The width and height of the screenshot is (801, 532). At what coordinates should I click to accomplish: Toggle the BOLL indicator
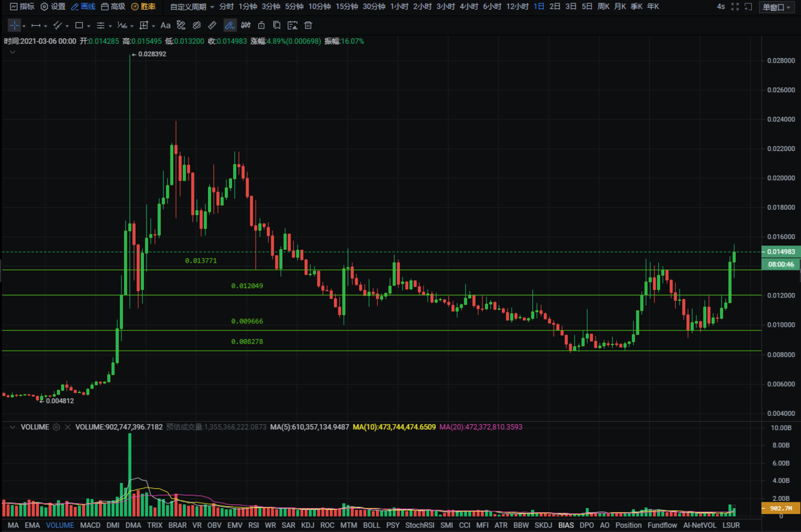click(371, 526)
